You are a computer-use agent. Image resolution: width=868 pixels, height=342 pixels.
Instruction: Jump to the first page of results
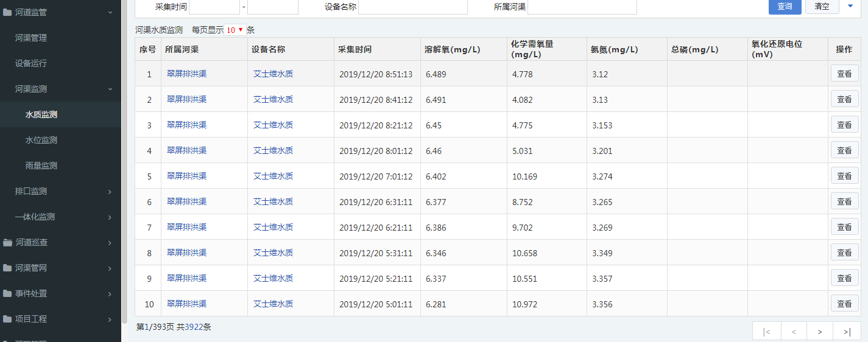pyautogui.click(x=766, y=332)
